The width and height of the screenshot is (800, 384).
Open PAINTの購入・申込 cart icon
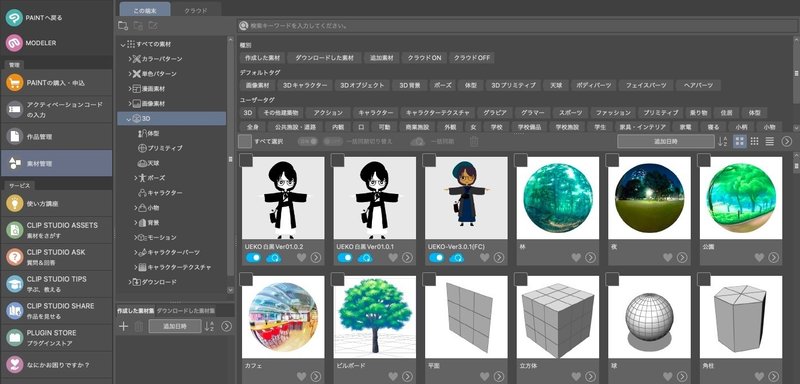(x=14, y=83)
